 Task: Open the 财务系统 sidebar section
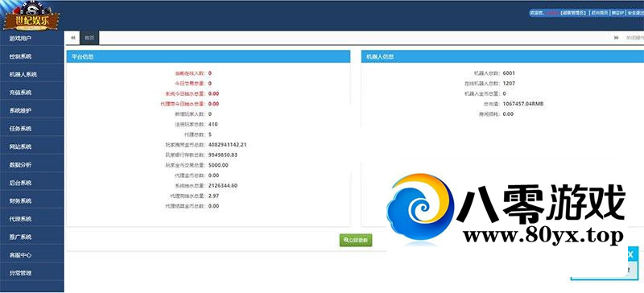31,201
